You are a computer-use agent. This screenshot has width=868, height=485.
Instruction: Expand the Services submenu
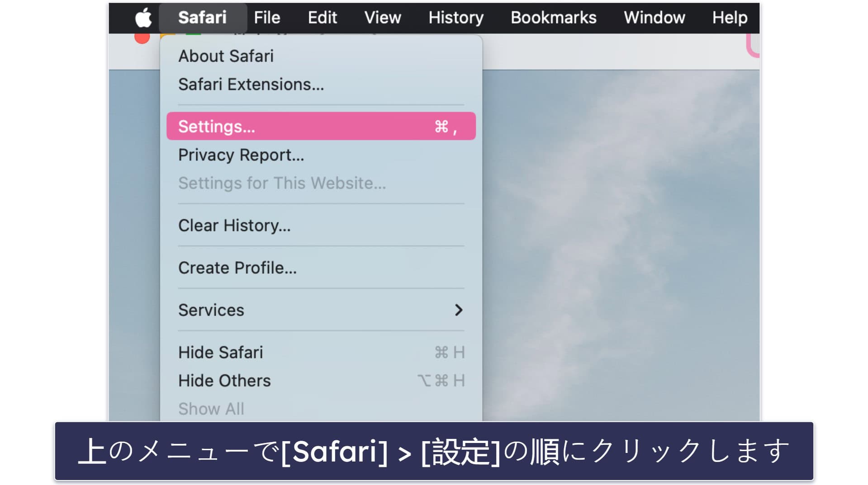click(321, 310)
